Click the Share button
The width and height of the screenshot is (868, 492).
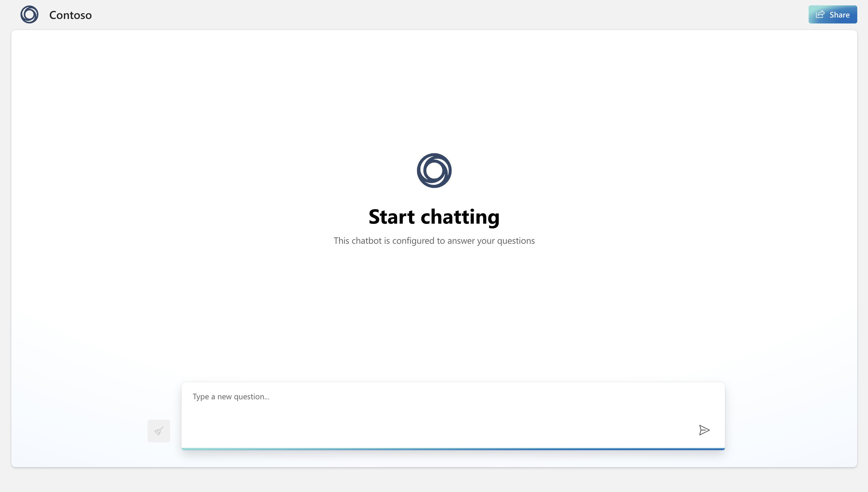coord(833,14)
